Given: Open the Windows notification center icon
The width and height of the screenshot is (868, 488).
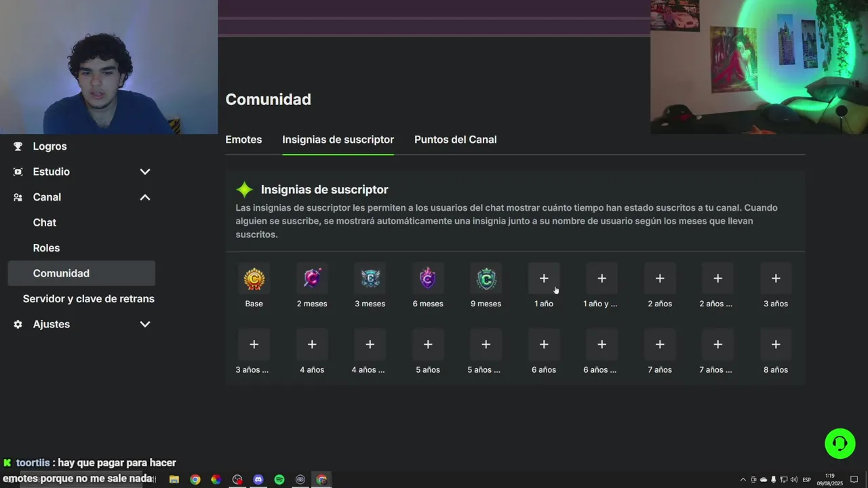Looking at the screenshot, I should (x=854, y=480).
